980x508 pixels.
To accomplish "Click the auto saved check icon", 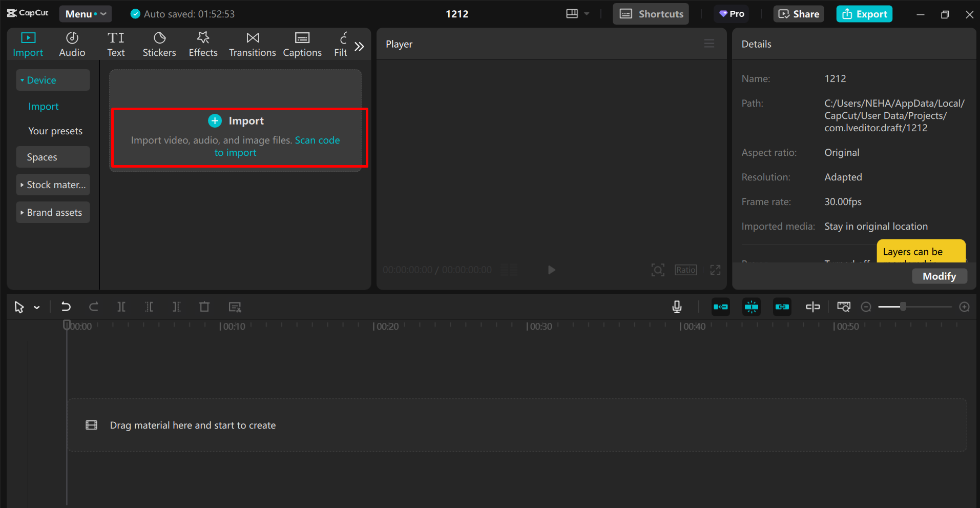I will click(x=135, y=14).
